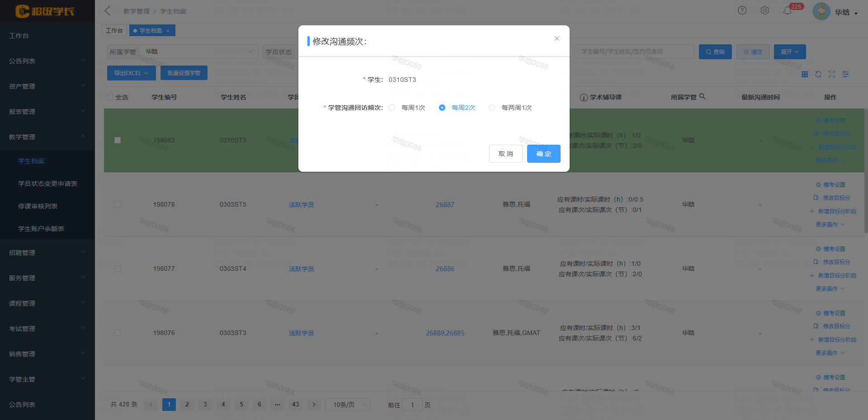Open the help question mark icon
This screenshot has height=420, width=868.
point(742,10)
